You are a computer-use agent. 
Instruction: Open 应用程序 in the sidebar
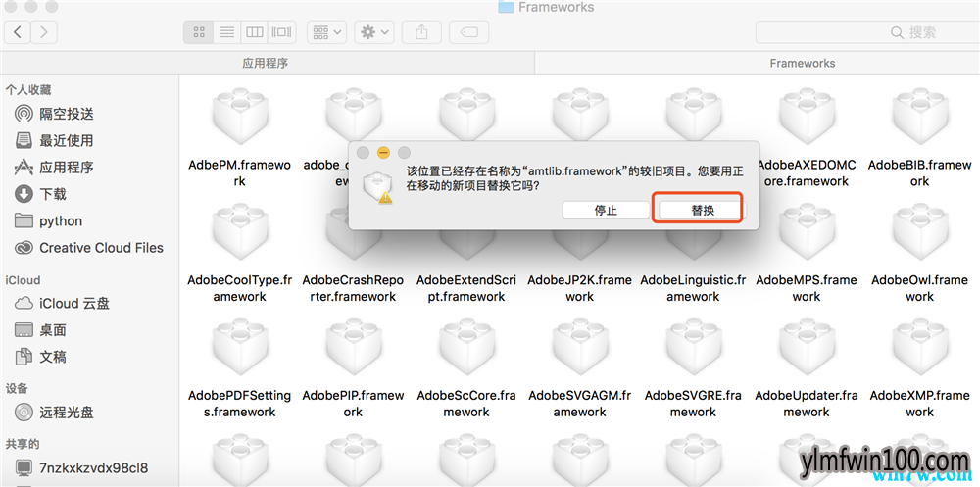coord(55,168)
